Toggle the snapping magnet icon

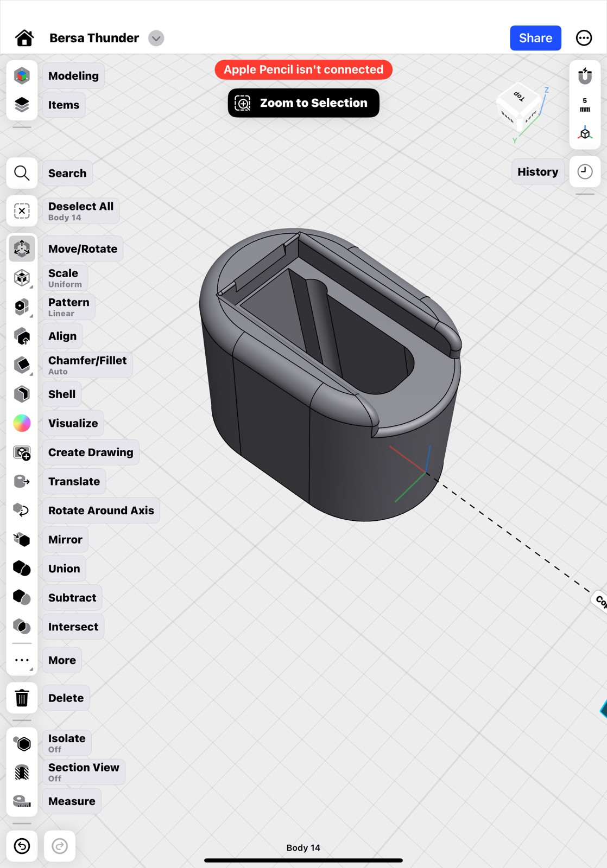pyautogui.click(x=585, y=76)
